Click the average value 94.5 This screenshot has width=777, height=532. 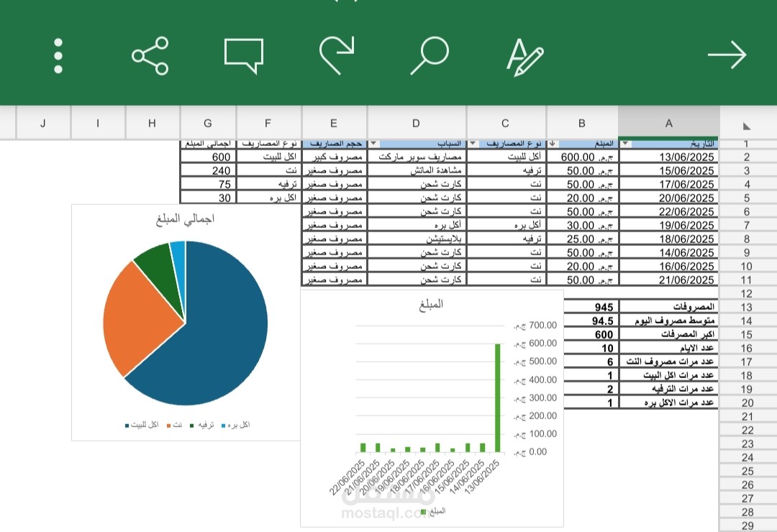tap(591, 321)
